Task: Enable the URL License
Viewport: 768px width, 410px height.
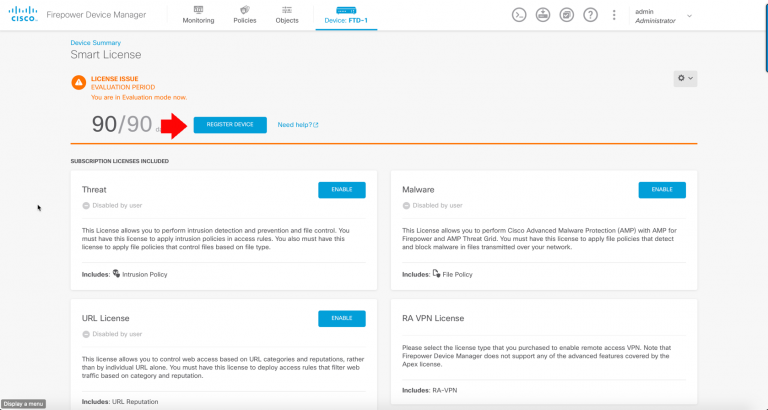Action: tap(342, 318)
